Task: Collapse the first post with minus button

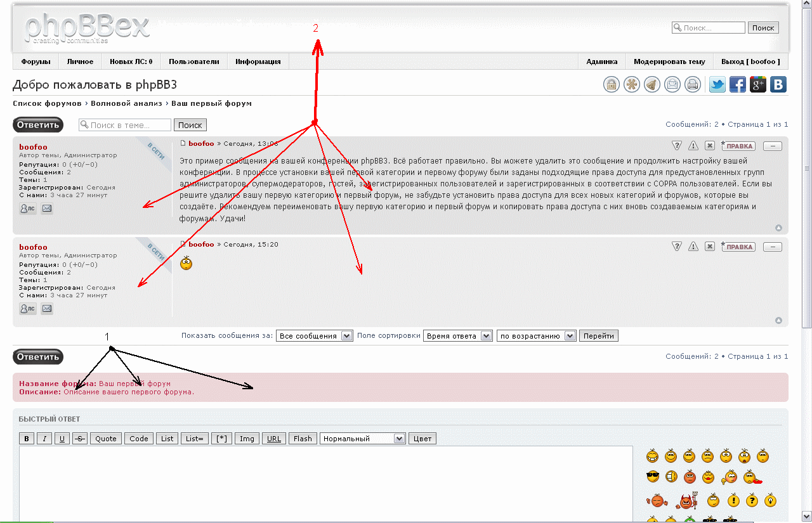Action: tap(772, 146)
